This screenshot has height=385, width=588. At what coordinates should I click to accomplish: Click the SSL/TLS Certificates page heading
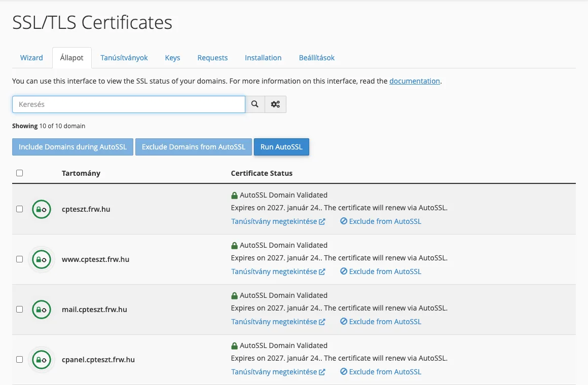(x=92, y=22)
